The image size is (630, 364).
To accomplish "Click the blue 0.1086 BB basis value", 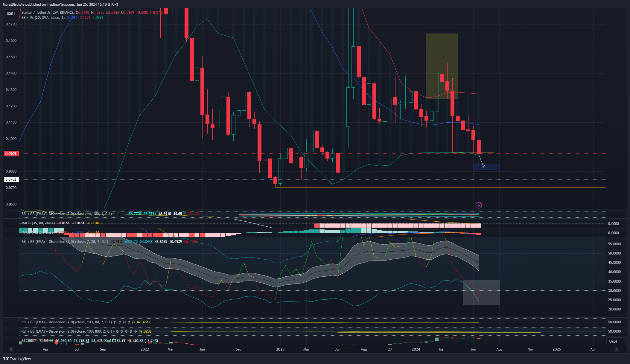I will (x=72, y=18).
